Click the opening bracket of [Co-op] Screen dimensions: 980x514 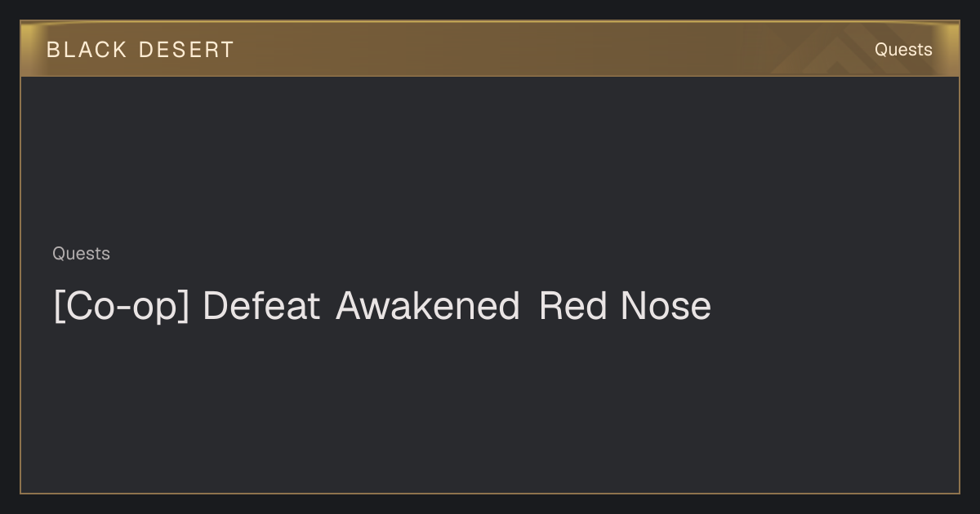point(59,307)
